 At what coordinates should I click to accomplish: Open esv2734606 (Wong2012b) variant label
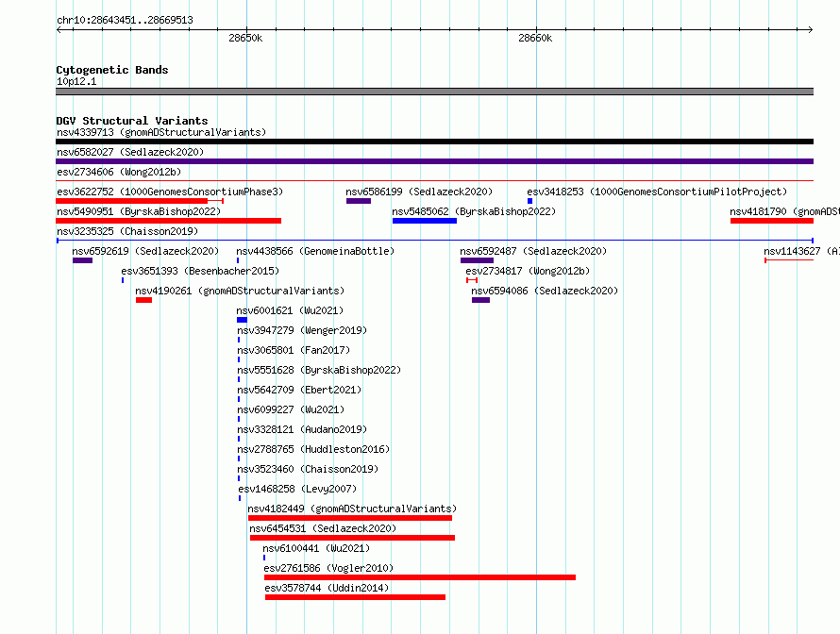pos(119,172)
